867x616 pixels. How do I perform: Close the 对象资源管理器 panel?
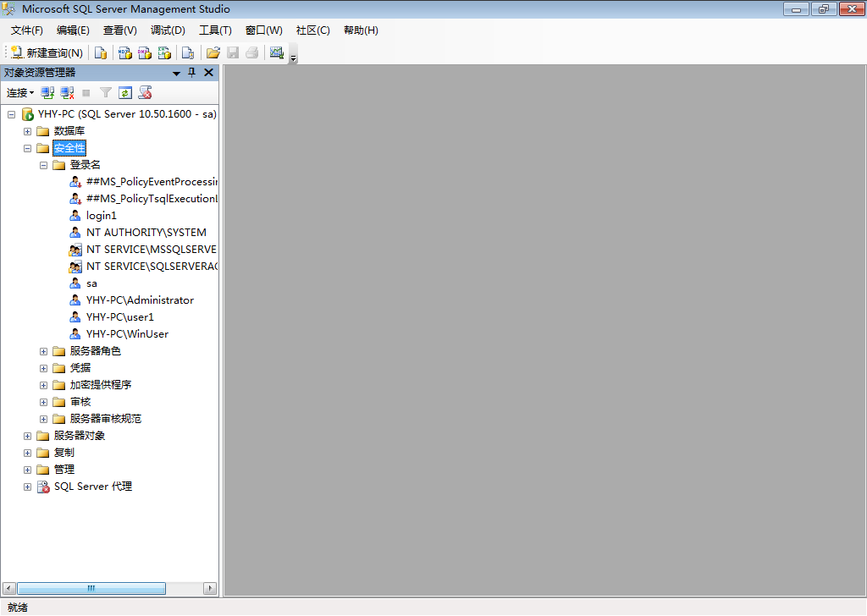point(209,73)
